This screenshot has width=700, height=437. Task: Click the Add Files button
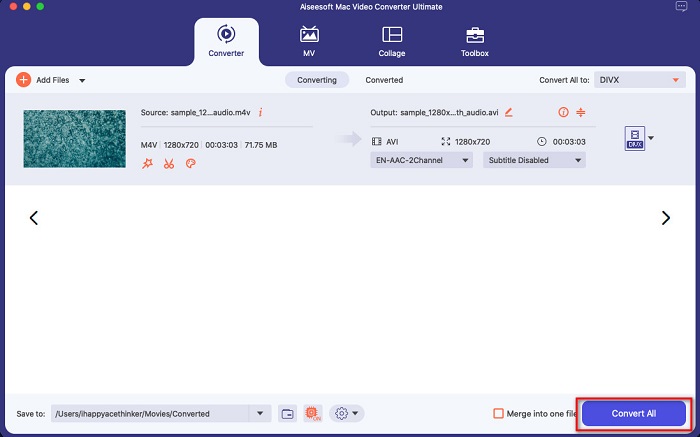pyautogui.click(x=44, y=79)
